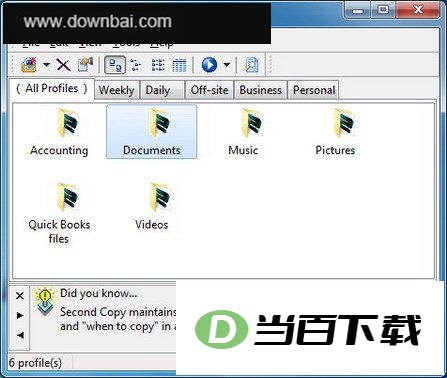Image resolution: width=447 pixels, height=378 pixels.
Task: Show next tip with right arrow
Action: click(20, 315)
